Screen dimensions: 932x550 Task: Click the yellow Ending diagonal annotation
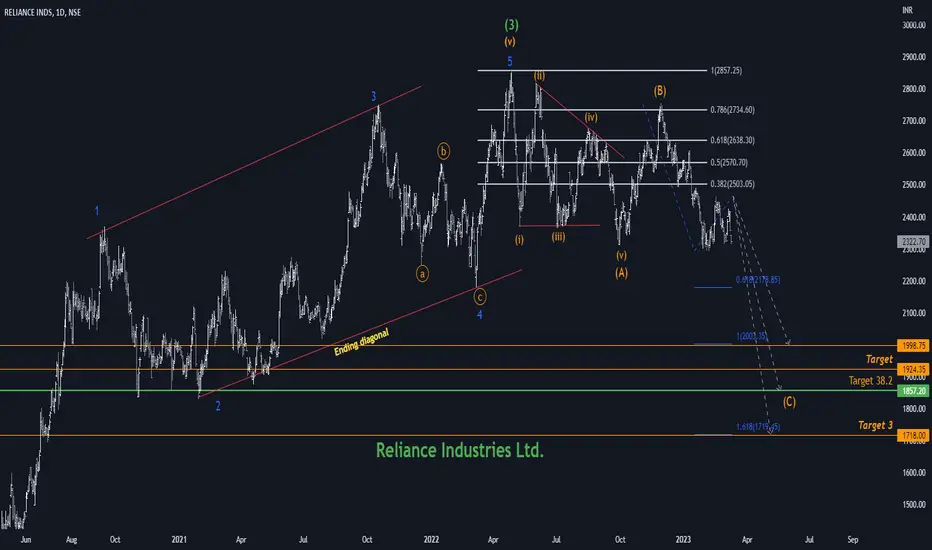coord(361,342)
